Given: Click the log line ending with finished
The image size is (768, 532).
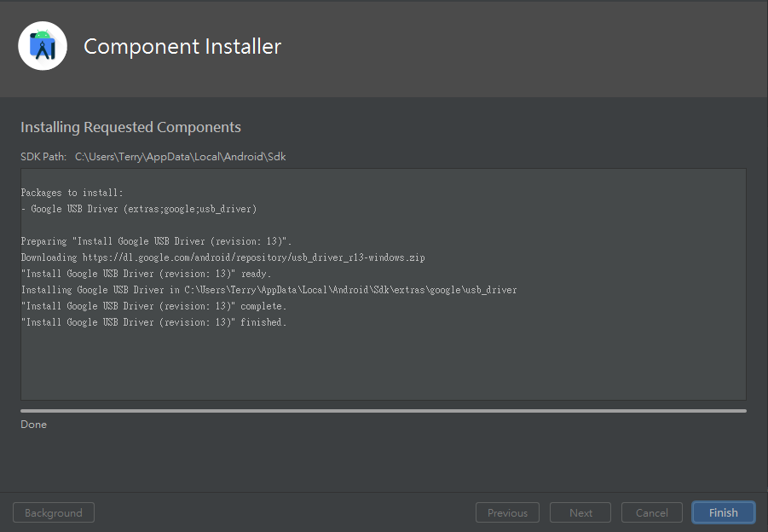Looking at the screenshot, I should click(153, 322).
